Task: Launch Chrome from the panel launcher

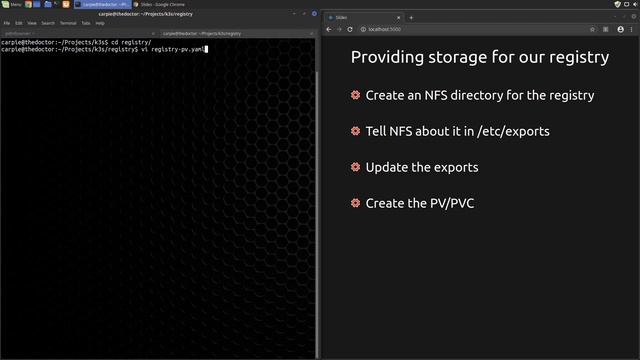Action: [x=28, y=4]
